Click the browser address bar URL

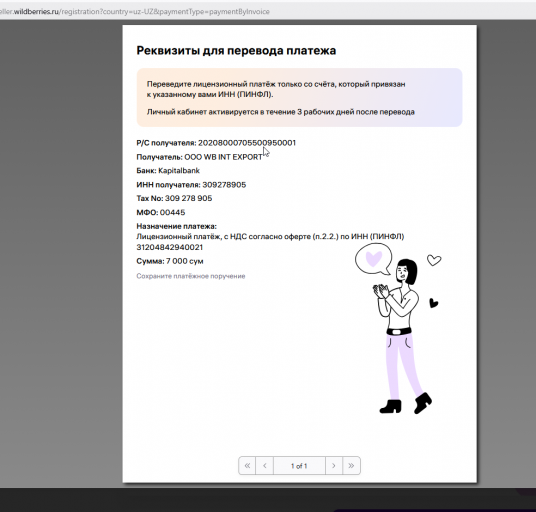tap(135, 11)
